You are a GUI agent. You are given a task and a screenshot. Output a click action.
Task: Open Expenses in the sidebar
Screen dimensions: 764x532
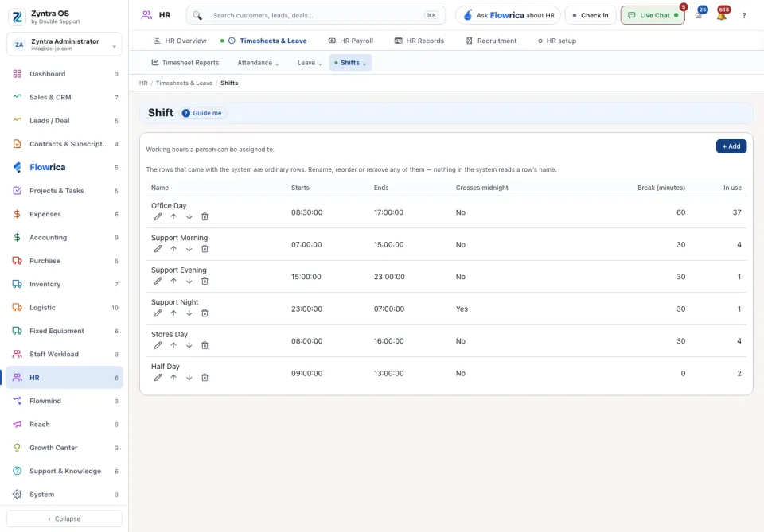coord(64,214)
